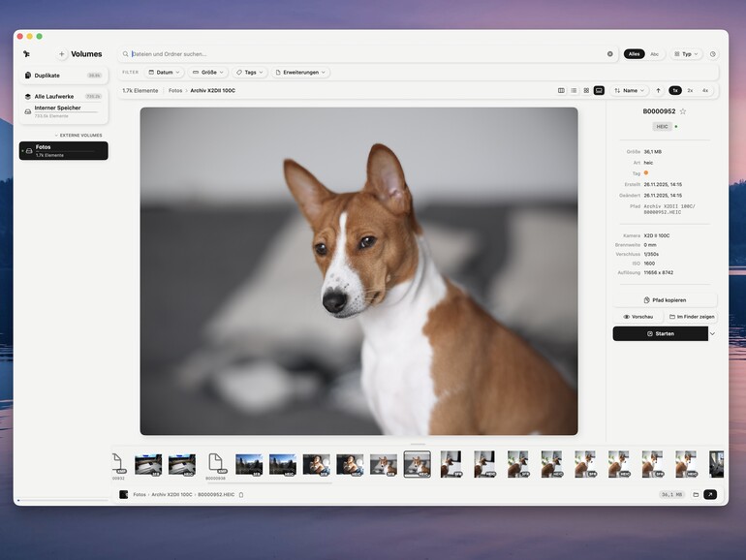Click the Kamera value X2D II 100C
This screenshot has height=560, width=746.
[657, 235]
